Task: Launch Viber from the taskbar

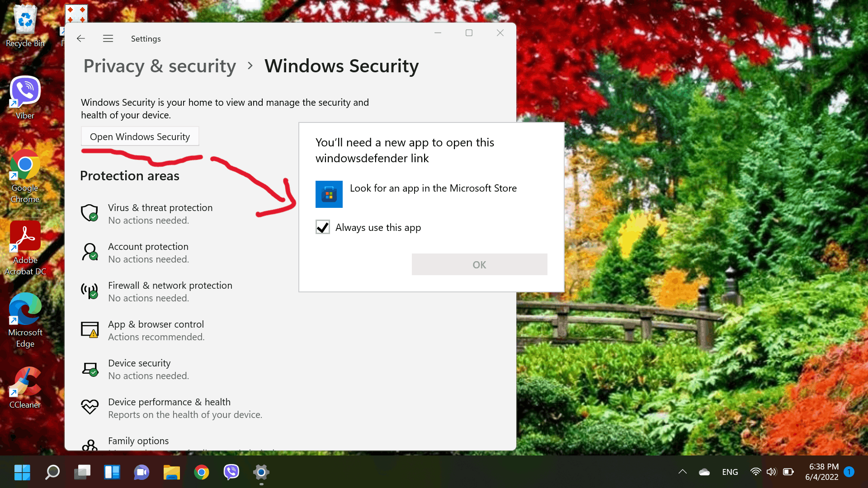Action: [x=231, y=472]
